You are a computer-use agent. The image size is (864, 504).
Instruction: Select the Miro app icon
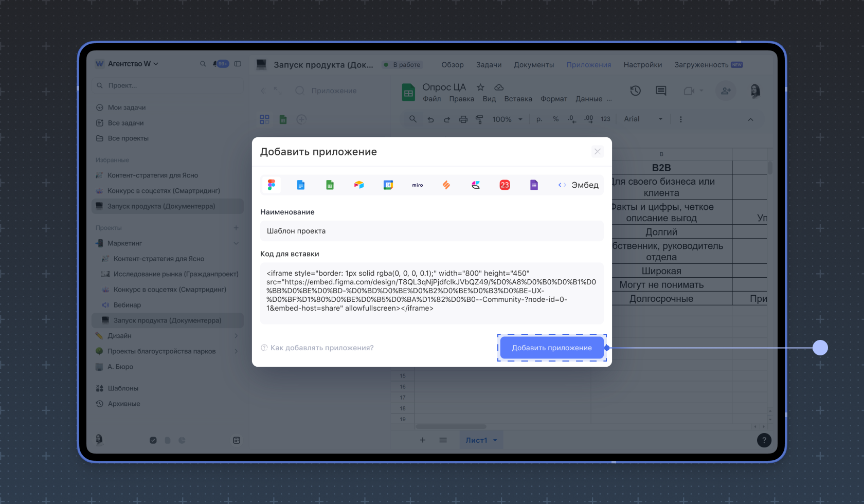418,185
